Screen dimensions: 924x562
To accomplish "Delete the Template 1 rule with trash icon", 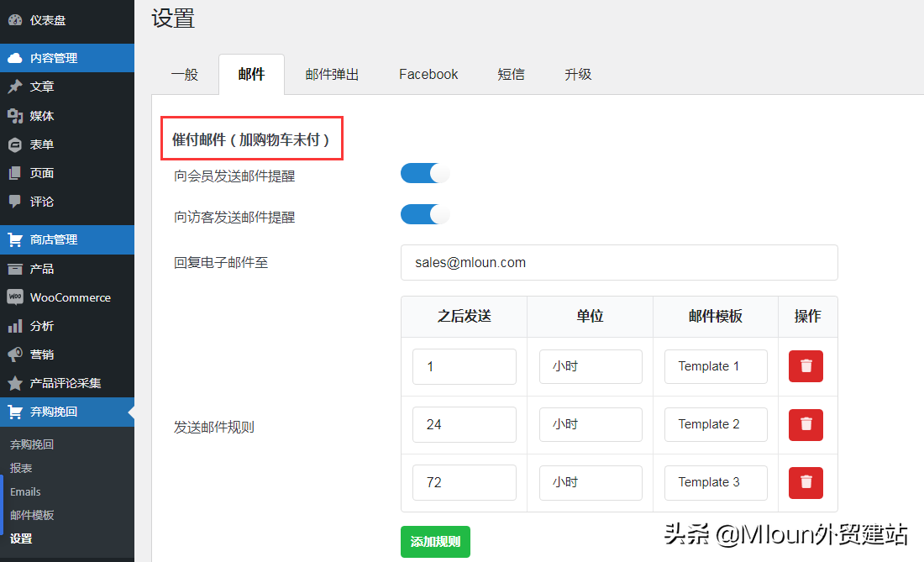I will (x=806, y=365).
